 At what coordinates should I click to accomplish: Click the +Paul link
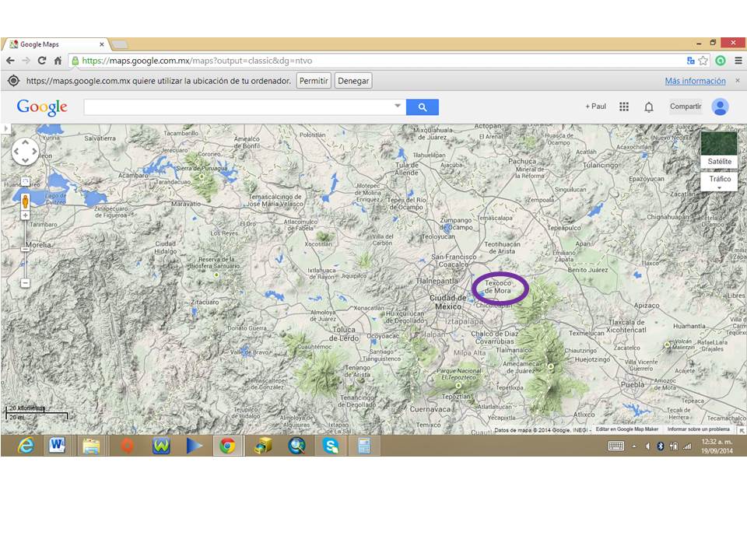tap(595, 107)
